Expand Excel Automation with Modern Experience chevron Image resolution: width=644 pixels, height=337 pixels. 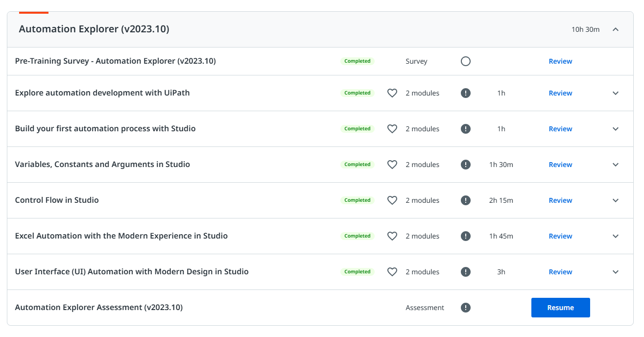(x=616, y=236)
